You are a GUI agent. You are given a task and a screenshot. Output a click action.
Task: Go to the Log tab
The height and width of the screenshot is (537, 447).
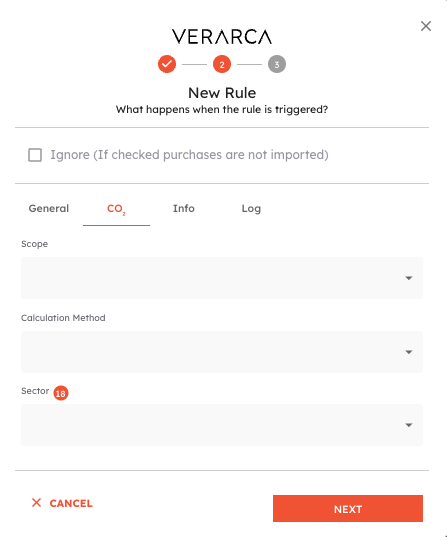tap(251, 209)
